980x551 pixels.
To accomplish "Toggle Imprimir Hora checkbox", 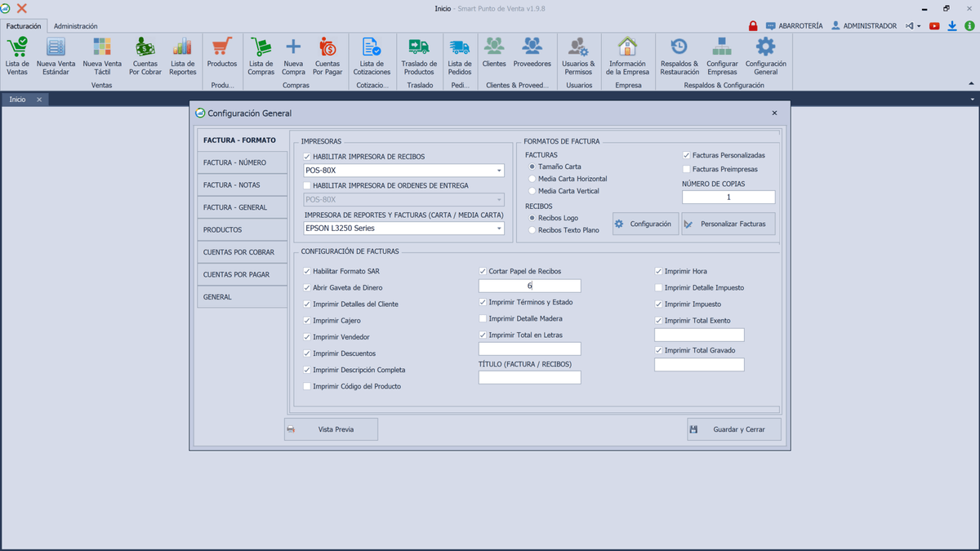I will 658,271.
